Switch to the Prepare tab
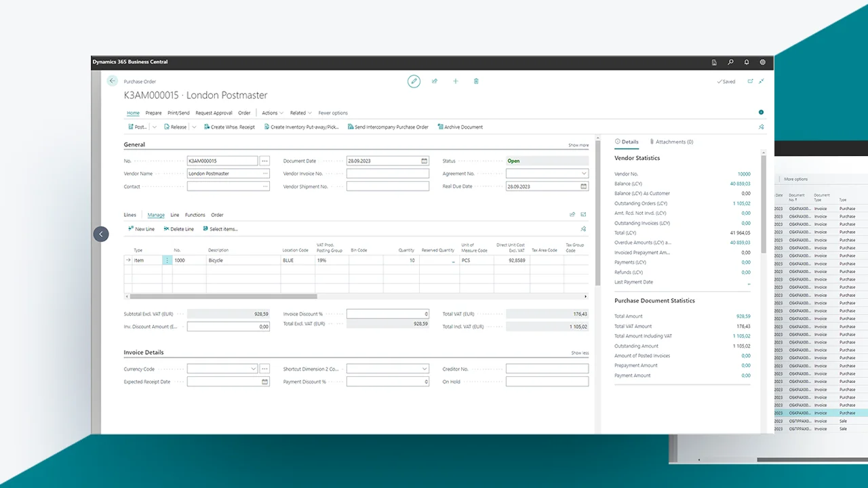The width and height of the screenshot is (868, 488). click(x=153, y=113)
